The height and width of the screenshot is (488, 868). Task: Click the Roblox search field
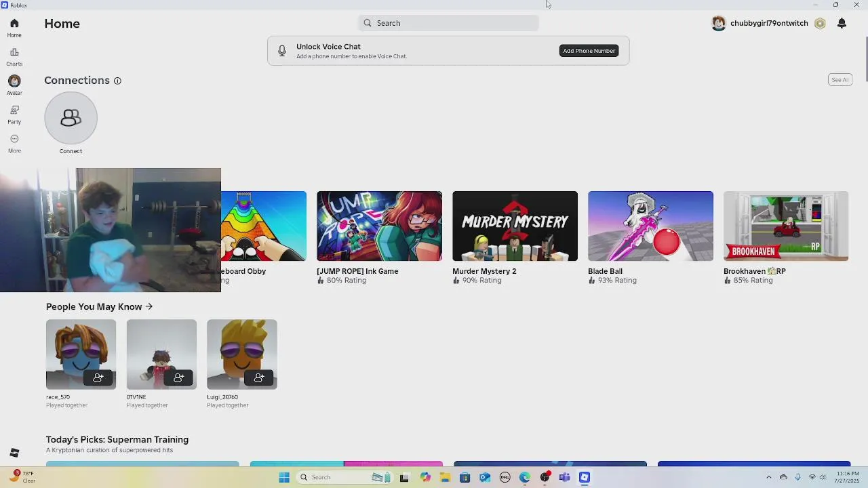[x=448, y=23]
